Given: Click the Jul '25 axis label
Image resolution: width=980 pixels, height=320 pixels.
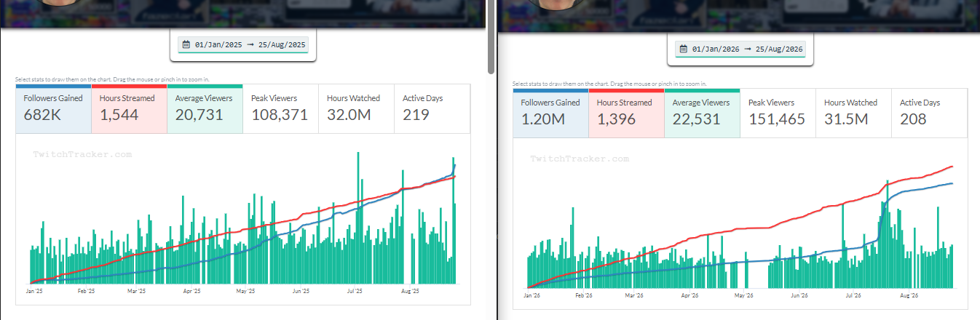Looking at the screenshot, I should pos(355,291).
